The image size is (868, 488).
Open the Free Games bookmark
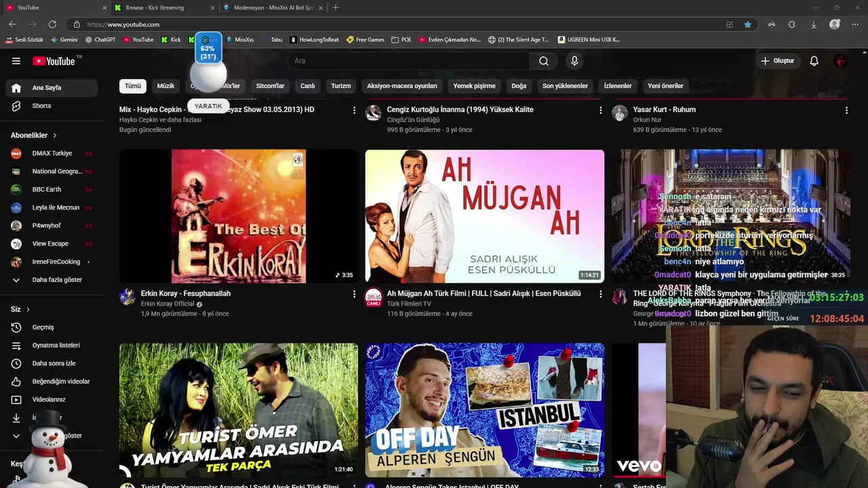coord(366,40)
